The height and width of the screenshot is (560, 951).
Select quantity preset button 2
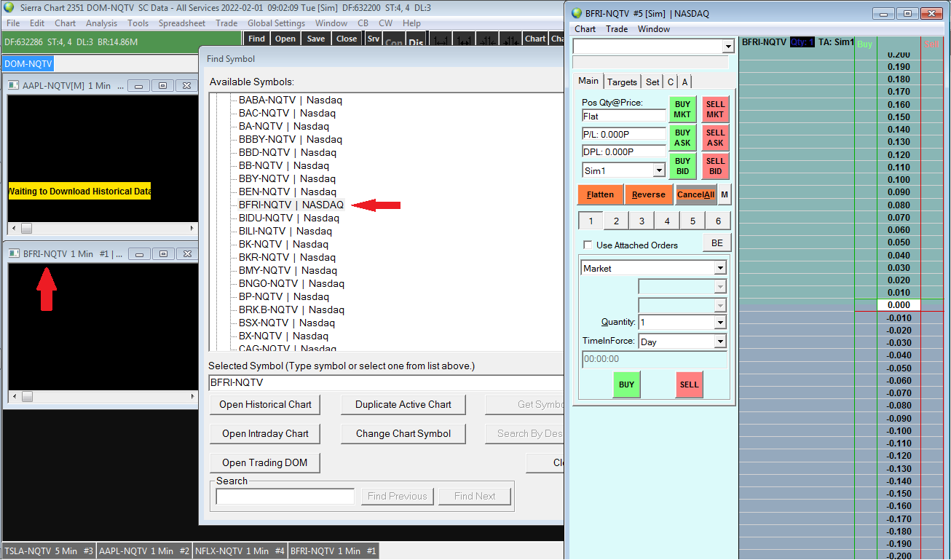coord(616,221)
